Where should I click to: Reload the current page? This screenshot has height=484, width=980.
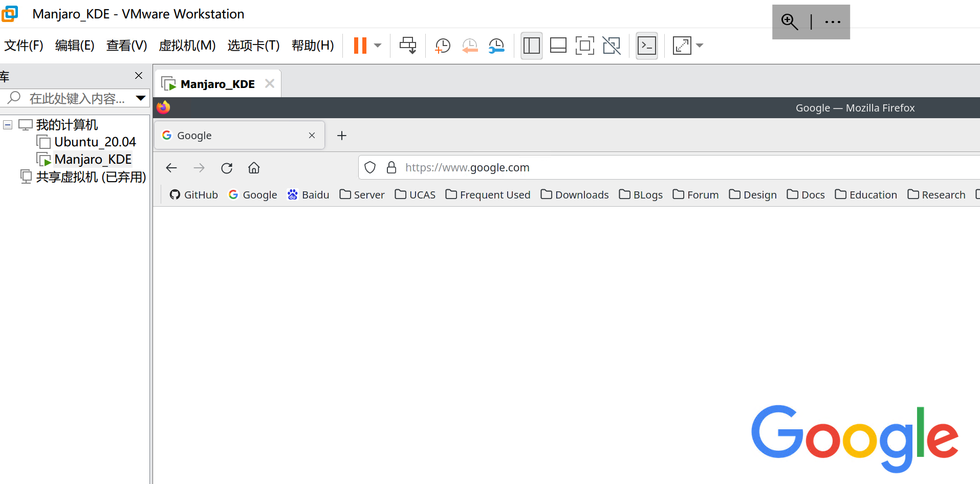coord(227,168)
